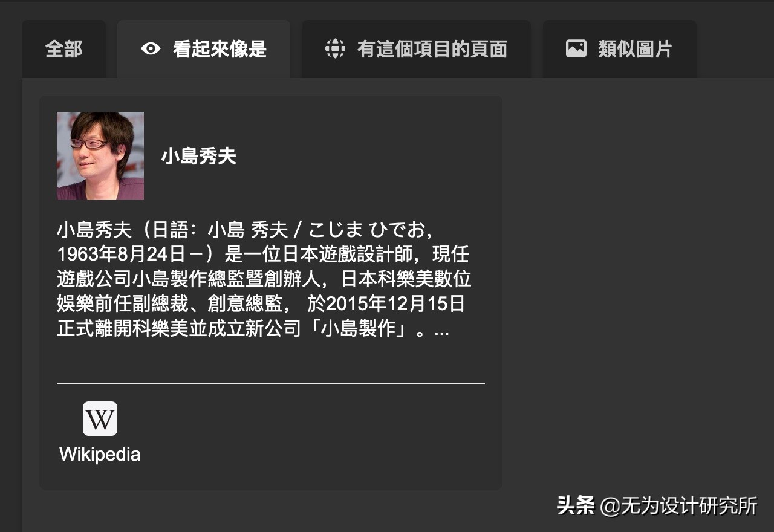Click the horizontal divider above Wikipedia
This screenshot has width=774, height=532.
coord(271,383)
